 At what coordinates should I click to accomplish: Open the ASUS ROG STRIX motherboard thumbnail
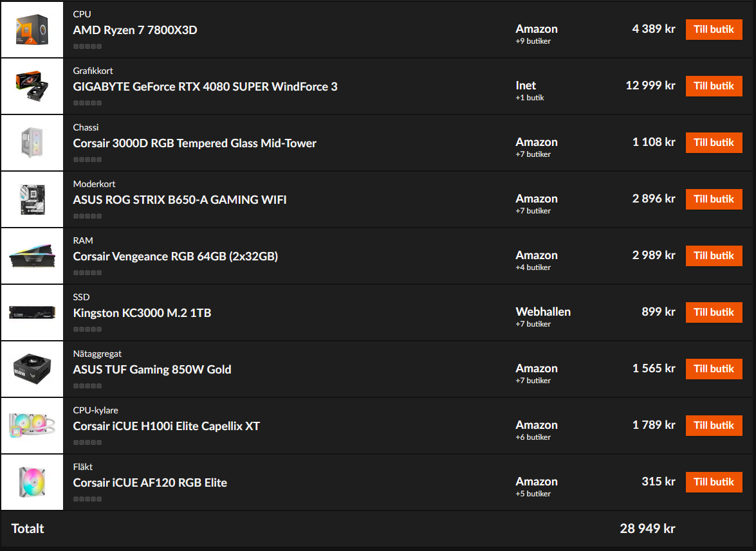pos(32,199)
